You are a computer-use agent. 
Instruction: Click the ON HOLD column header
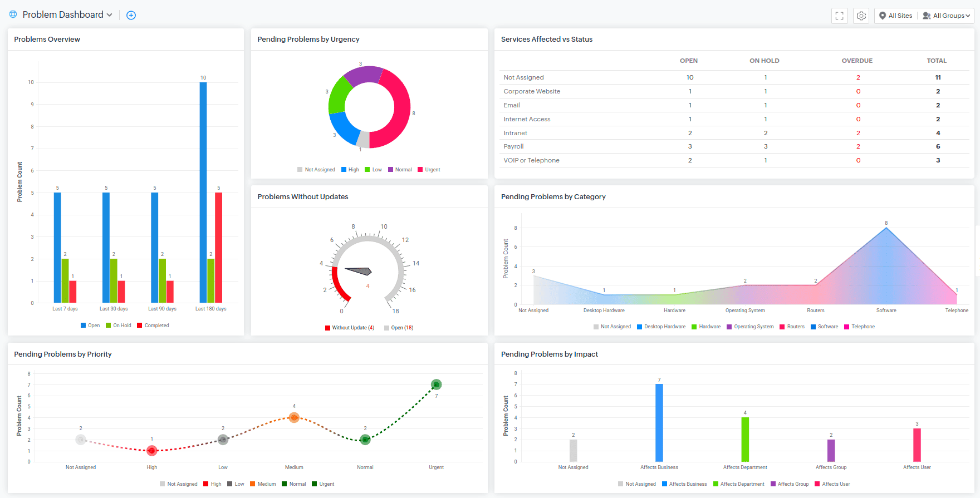(765, 61)
